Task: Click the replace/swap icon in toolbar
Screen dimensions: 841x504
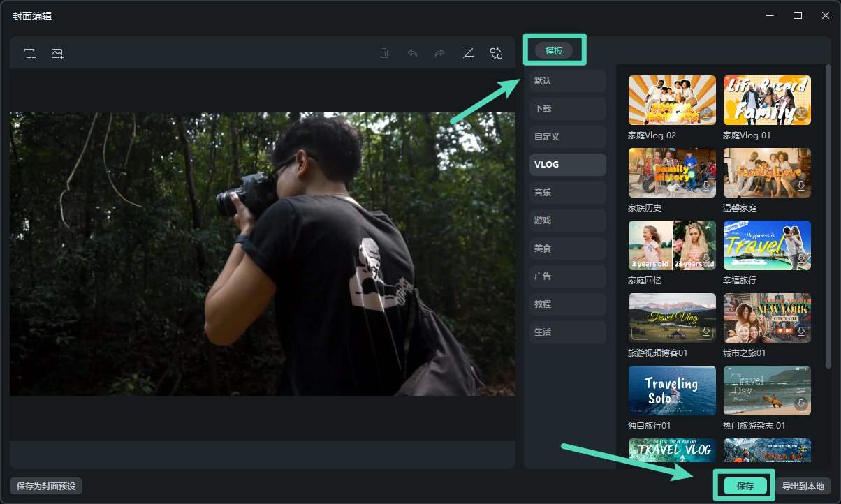Action: click(496, 54)
